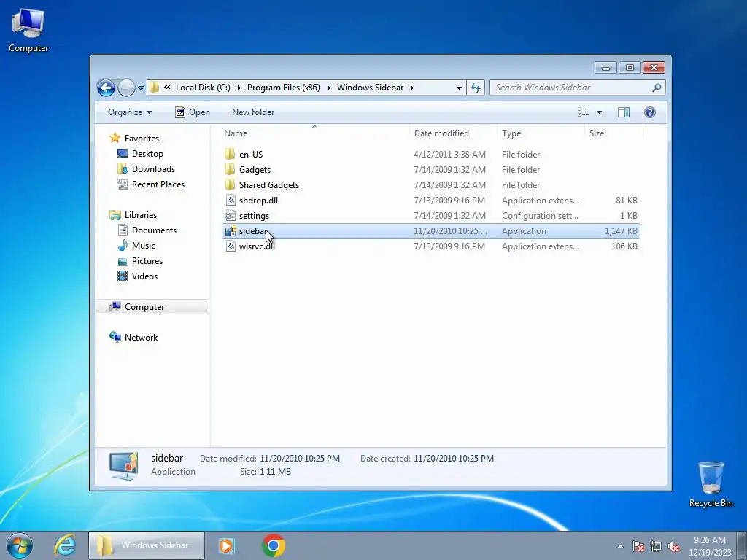The width and height of the screenshot is (747, 560).
Task: Expand arrow after Program Files (x86)
Action: click(x=329, y=87)
